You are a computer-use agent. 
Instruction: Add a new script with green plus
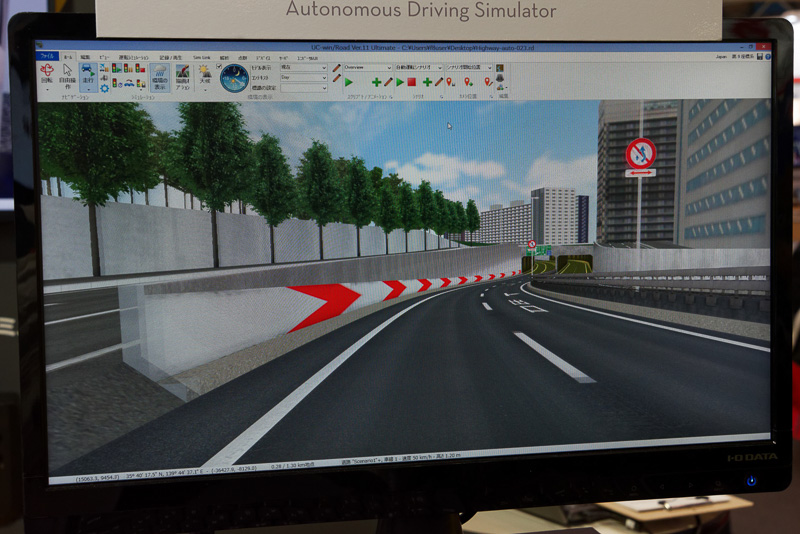377,82
